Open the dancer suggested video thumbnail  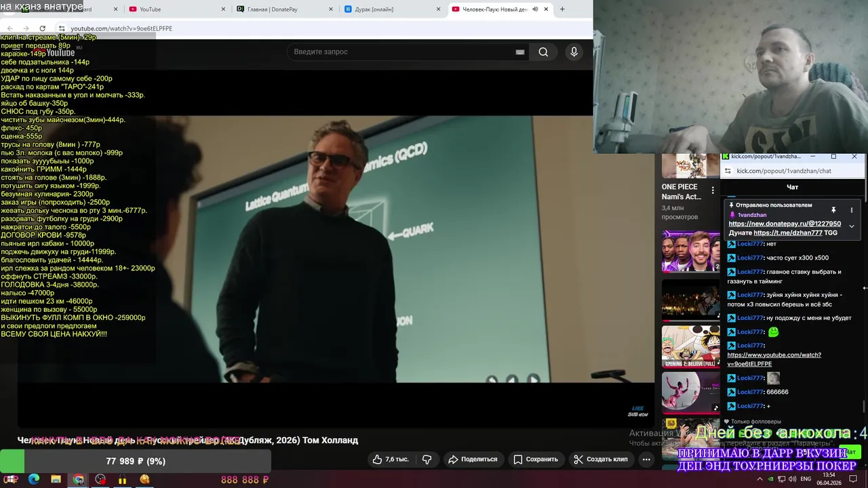[x=690, y=393]
